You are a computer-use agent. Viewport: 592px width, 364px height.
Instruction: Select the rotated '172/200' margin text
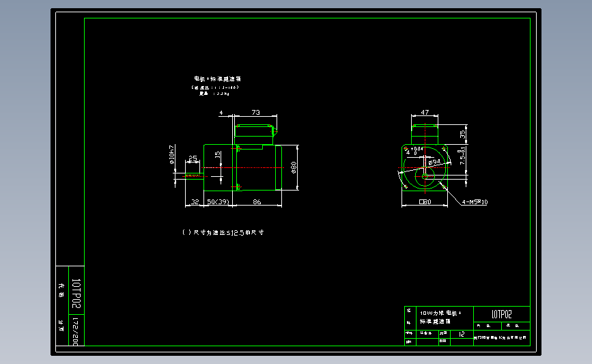coord(76,331)
